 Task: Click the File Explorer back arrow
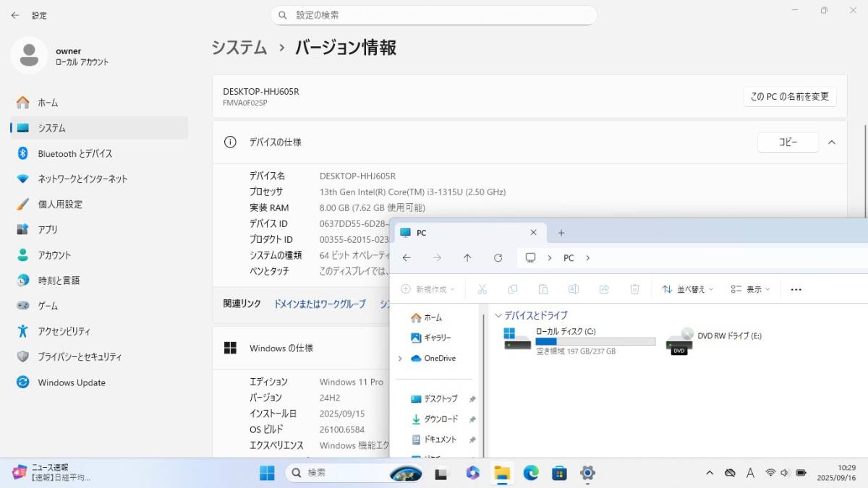407,258
